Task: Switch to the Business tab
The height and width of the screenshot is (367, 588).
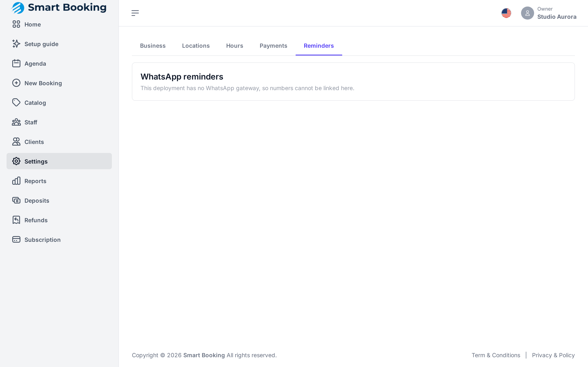Action: (153, 46)
